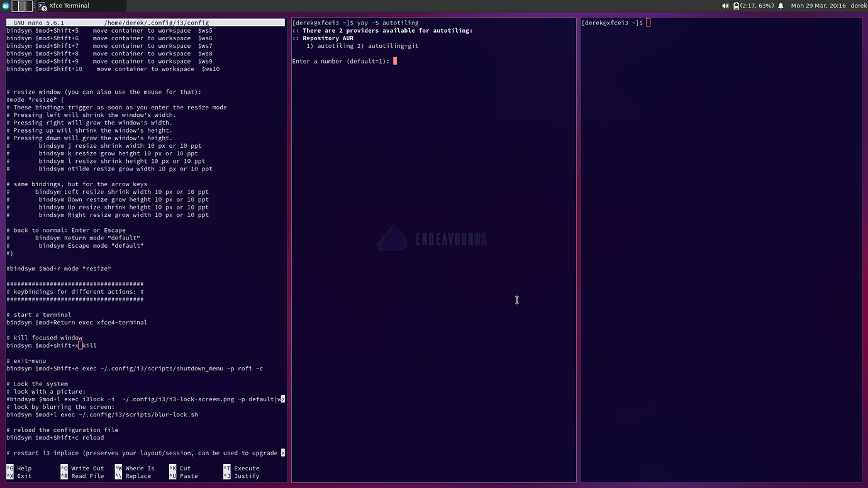Click the blue app icon at the far top-left

[6, 5]
